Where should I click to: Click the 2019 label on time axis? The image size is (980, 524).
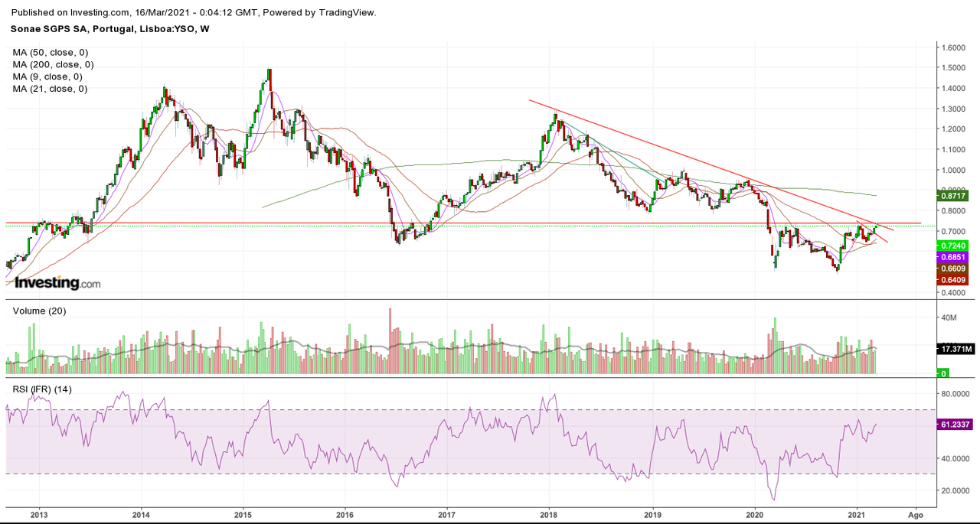tap(652, 516)
